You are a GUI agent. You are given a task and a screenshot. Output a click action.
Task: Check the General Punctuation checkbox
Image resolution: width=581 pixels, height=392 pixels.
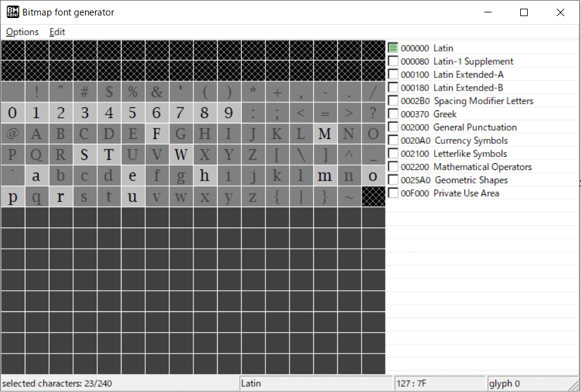coord(393,127)
